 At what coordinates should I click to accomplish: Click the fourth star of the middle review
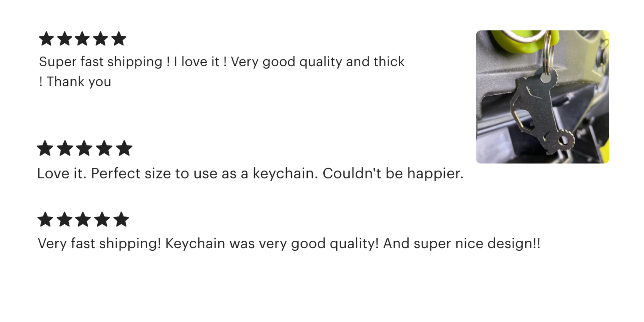click(x=104, y=148)
